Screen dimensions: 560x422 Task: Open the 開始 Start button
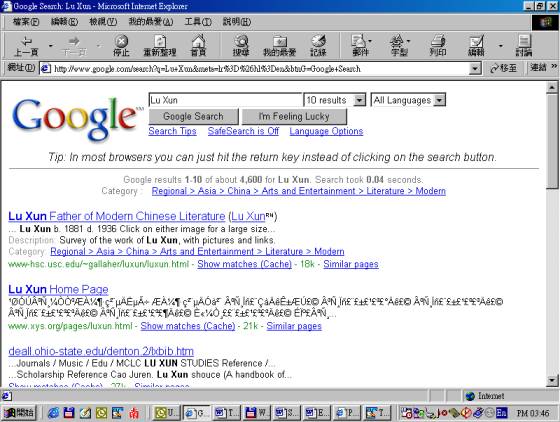click(19, 413)
